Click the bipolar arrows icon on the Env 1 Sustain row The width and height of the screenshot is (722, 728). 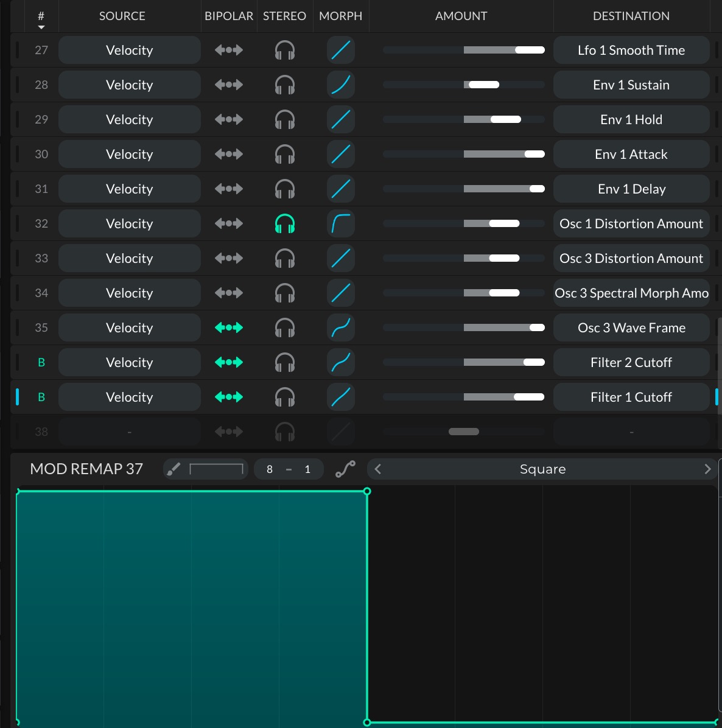[228, 85]
